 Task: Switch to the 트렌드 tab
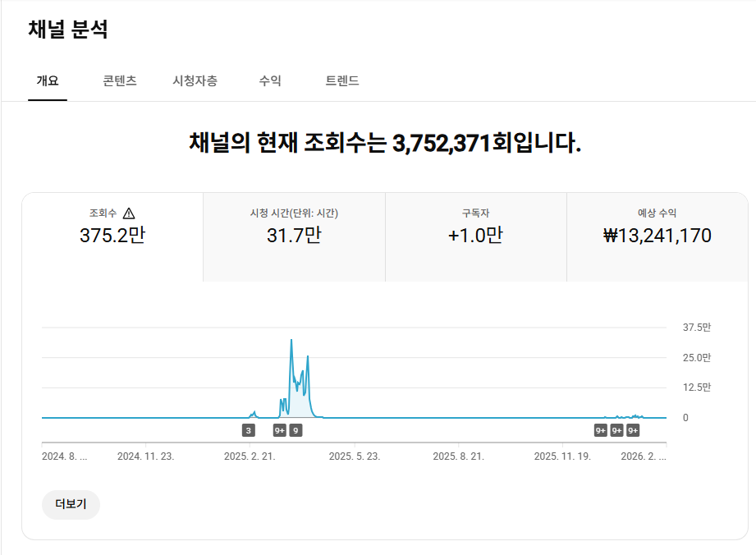coord(342,80)
